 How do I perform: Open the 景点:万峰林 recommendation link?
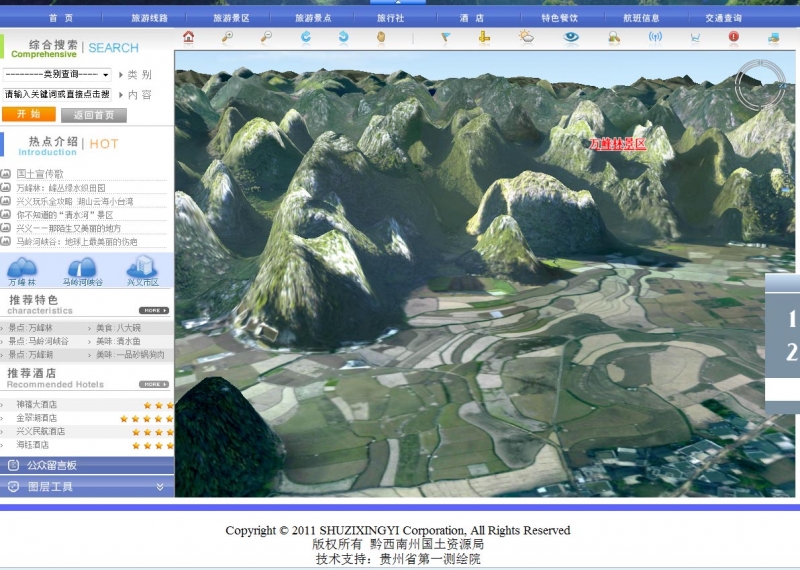click(x=31, y=328)
